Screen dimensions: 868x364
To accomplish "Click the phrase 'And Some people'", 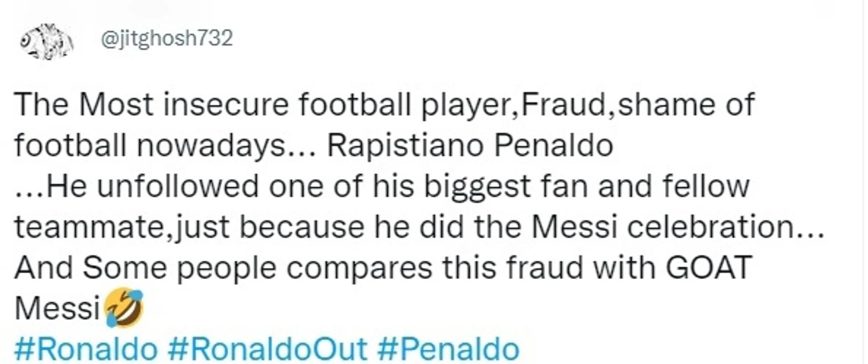I will click(144, 268).
